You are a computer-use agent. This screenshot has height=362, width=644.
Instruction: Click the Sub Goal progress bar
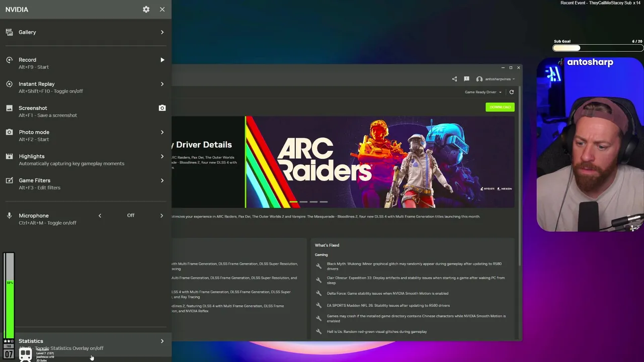pyautogui.click(x=598, y=48)
